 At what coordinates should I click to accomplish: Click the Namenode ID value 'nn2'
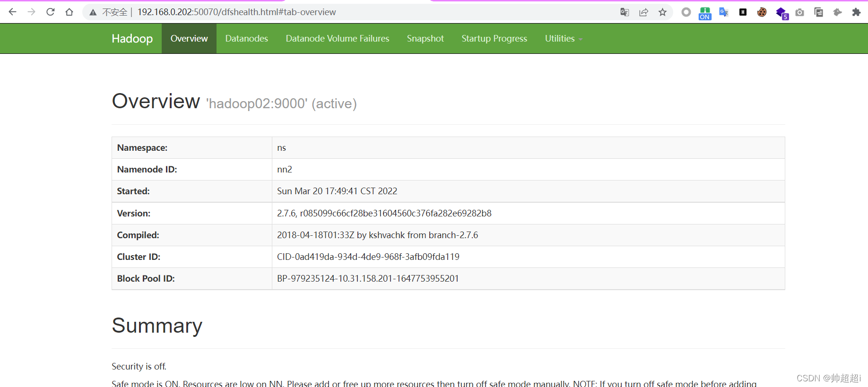(x=285, y=170)
